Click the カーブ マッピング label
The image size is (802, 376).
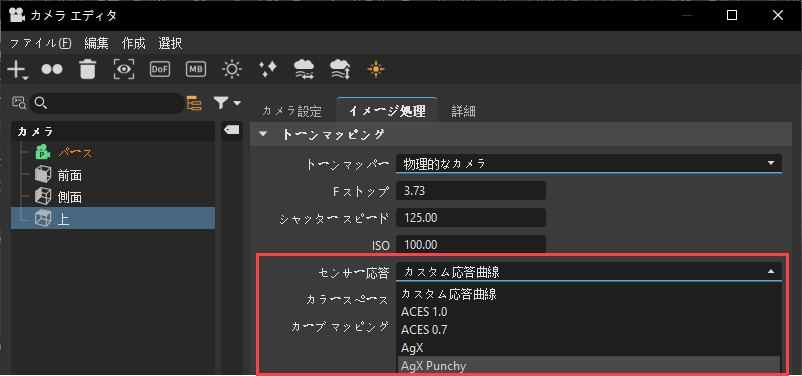(x=340, y=327)
